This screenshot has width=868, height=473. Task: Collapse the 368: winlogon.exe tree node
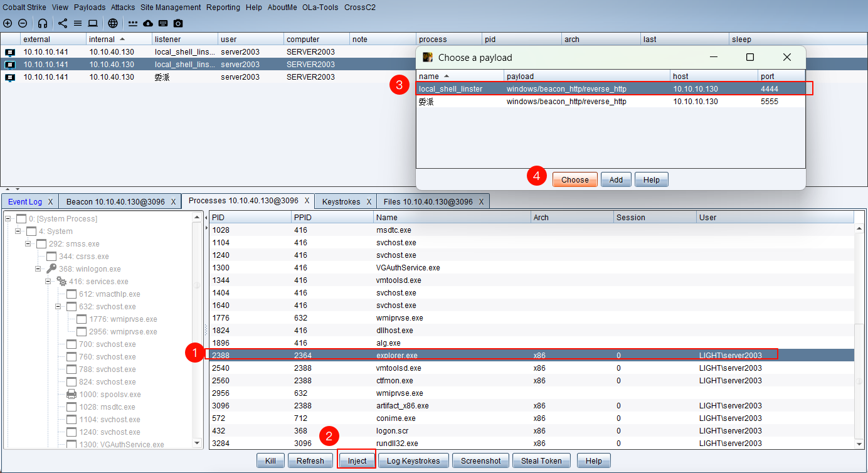pyautogui.click(x=38, y=269)
